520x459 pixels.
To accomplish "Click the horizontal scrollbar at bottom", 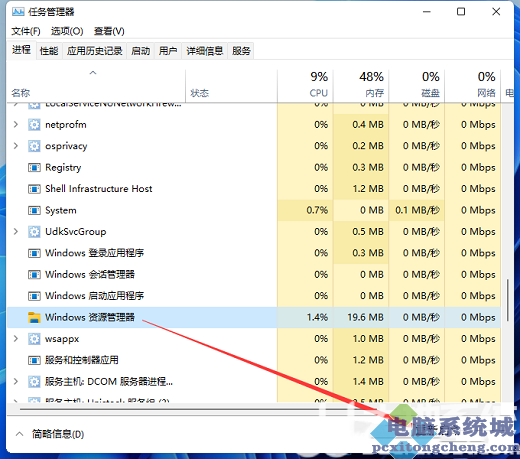I will click(x=198, y=409).
